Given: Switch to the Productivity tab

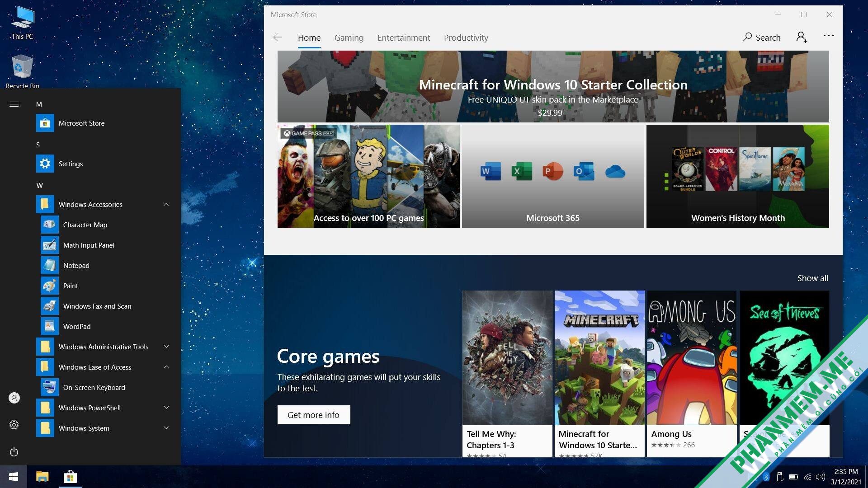Looking at the screenshot, I should 466,38.
